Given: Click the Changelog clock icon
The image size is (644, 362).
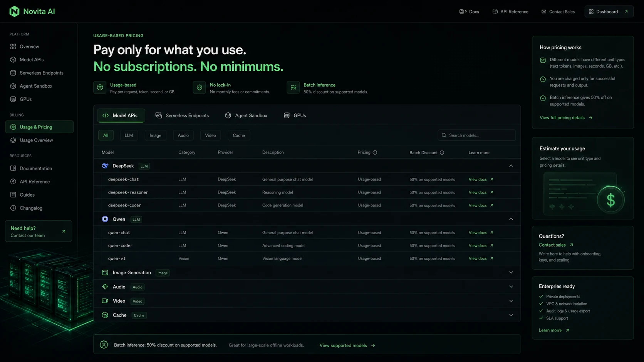Looking at the screenshot, I should point(13,208).
